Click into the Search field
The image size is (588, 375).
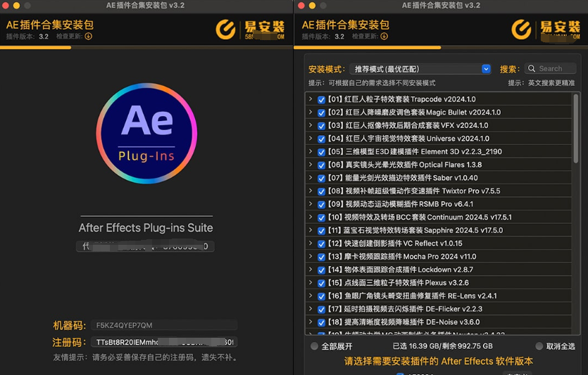pos(550,68)
